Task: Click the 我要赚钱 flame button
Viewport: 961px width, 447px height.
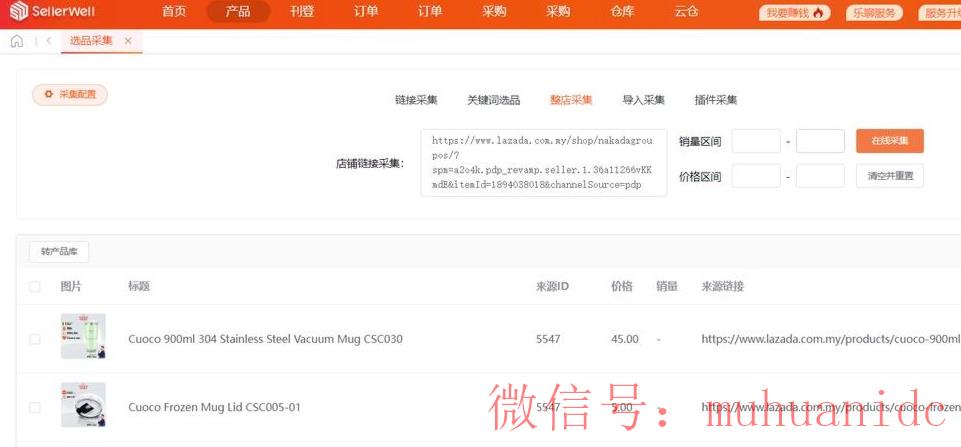Action: point(795,13)
